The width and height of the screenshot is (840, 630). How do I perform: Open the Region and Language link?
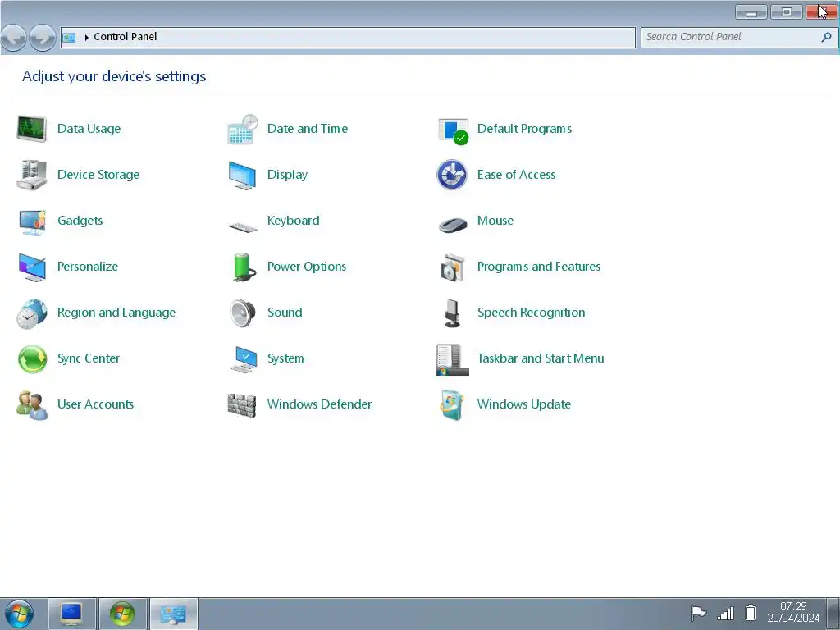click(x=116, y=313)
